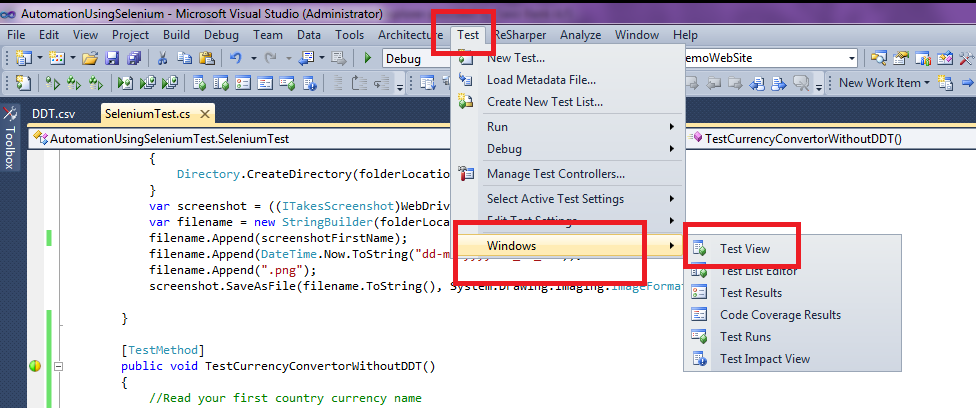The height and width of the screenshot is (409, 976).
Task: Click the Paste clipboard icon
Action: pyautogui.click(x=207, y=59)
